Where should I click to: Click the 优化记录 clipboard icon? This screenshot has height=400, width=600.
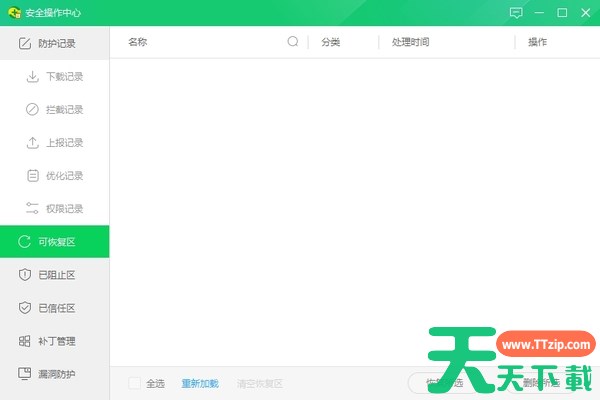[32, 175]
